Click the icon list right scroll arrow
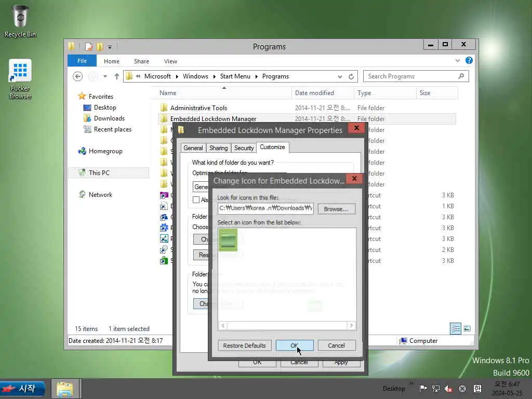The image size is (532, 399). [x=351, y=326]
